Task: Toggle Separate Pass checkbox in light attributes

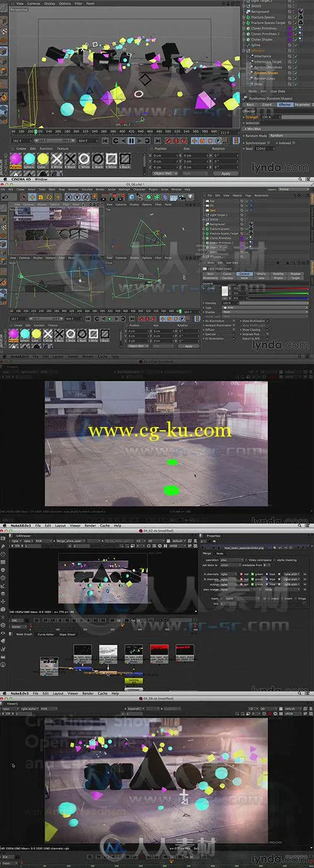Action: [x=267, y=334]
